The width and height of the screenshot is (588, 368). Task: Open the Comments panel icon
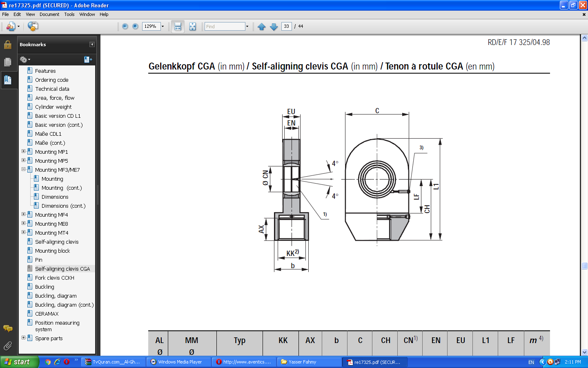click(8, 328)
